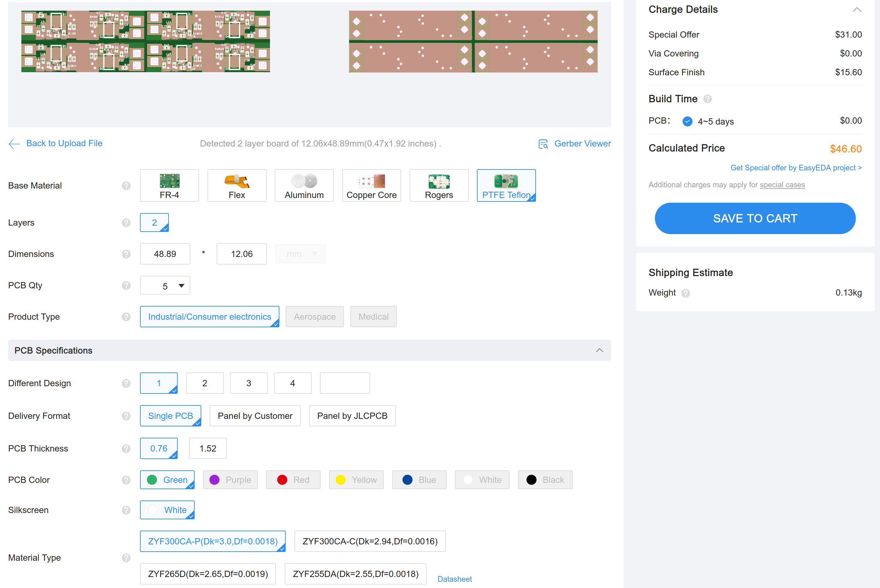Select Different Design option 3
The width and height of the screenshot is (880, 588).
click(x=249, y=383)
